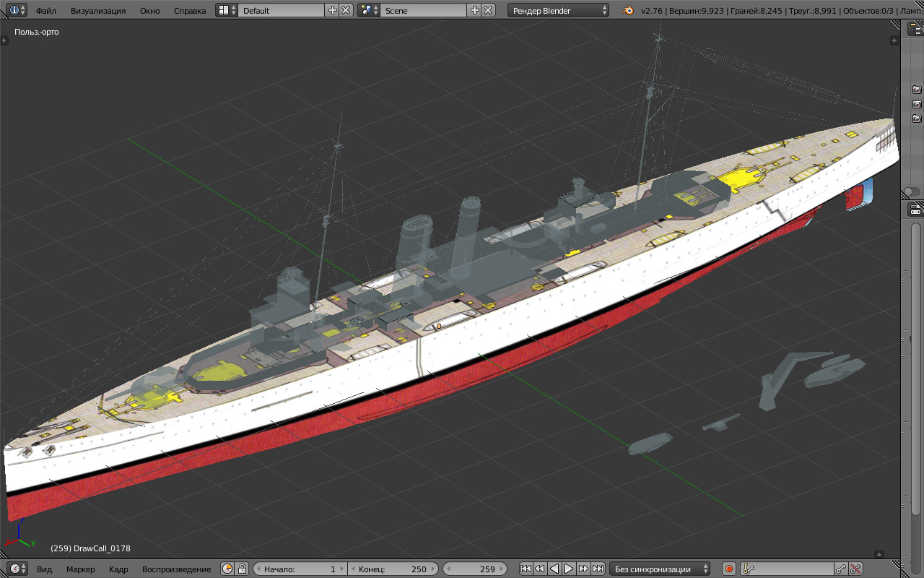Open the Файл menu
Viewport: 924px width, 578px height.
(46, 11)
